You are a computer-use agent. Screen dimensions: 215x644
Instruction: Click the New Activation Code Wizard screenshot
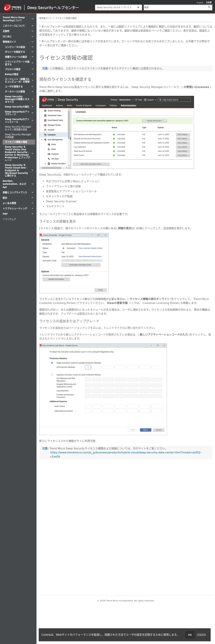[x=103, y=389]
